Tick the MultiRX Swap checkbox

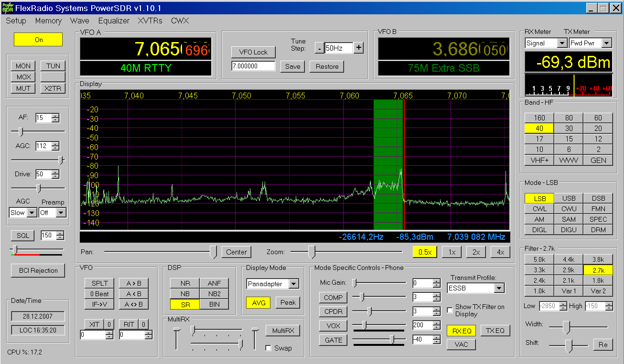coord(268,348)
